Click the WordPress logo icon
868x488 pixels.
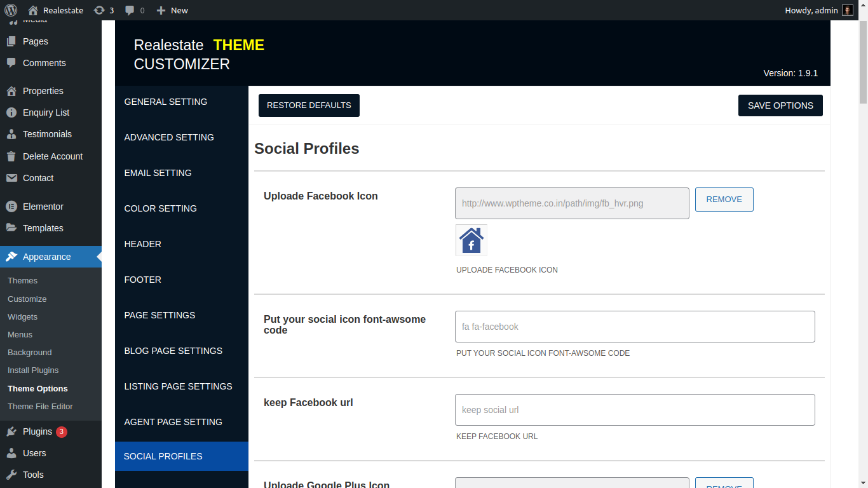(11, 10)
